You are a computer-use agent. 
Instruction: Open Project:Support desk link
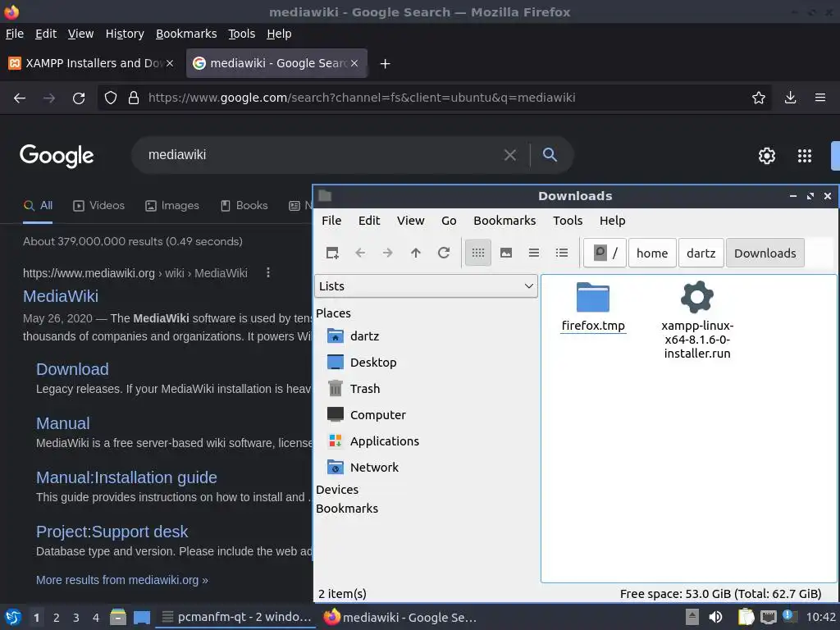click(112, 532)
